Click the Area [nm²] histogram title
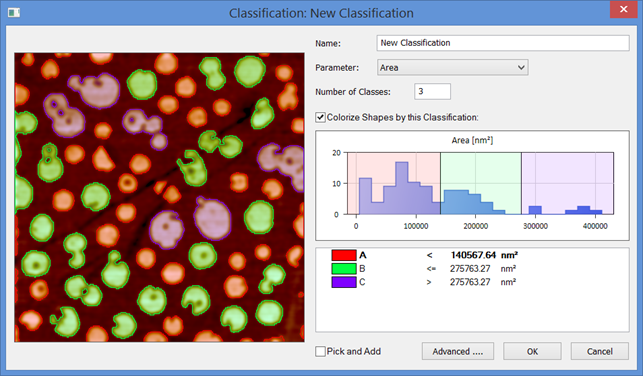The height and width of the screenshot is (376, 643). coord(472,141)
